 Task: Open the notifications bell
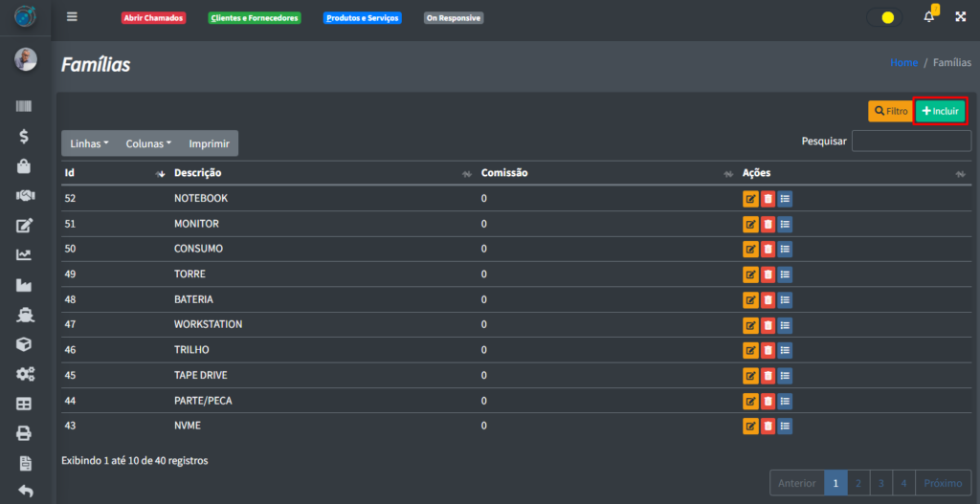[x=928, y=17]
